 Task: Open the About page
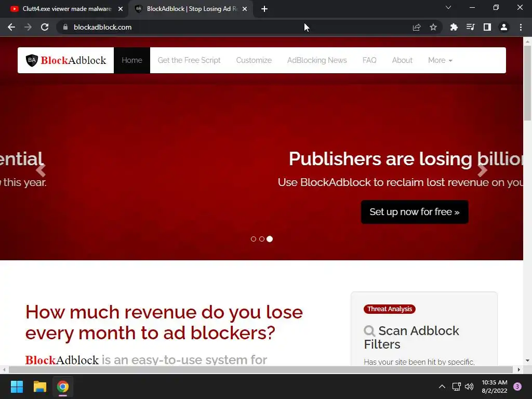coord(403,60)
